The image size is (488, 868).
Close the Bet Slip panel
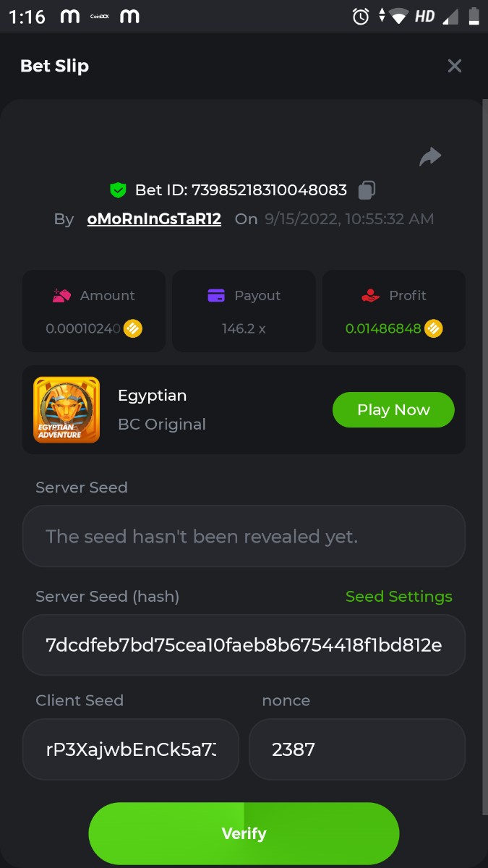pyautogui.click(x=454, y=67)
